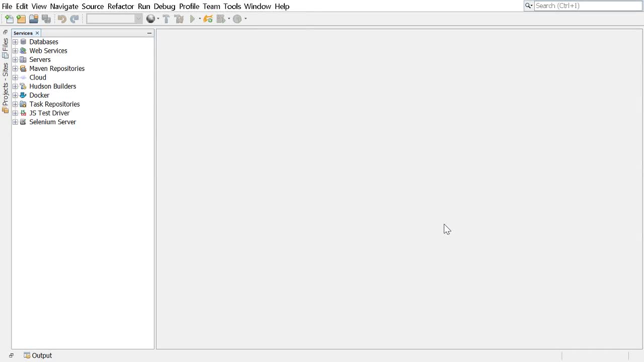Click the Databases cylinder icon
The width and height of the screenshot is (644, 362).
click(x=23, y=42)
